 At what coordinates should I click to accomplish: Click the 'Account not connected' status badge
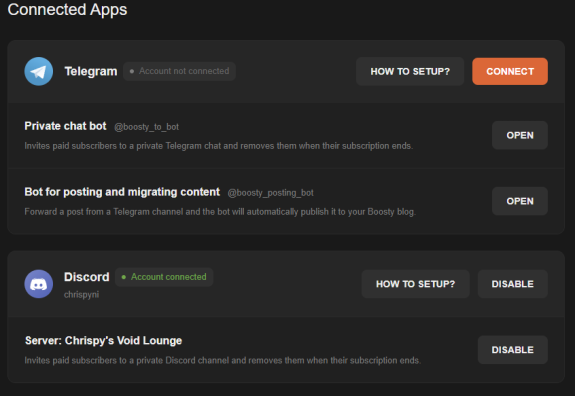[179, 71]
